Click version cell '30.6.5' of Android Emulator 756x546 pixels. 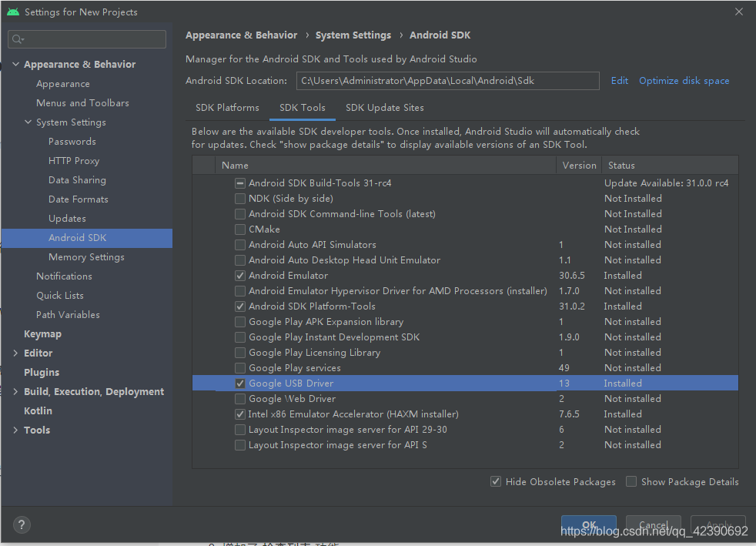pos(572,276)
